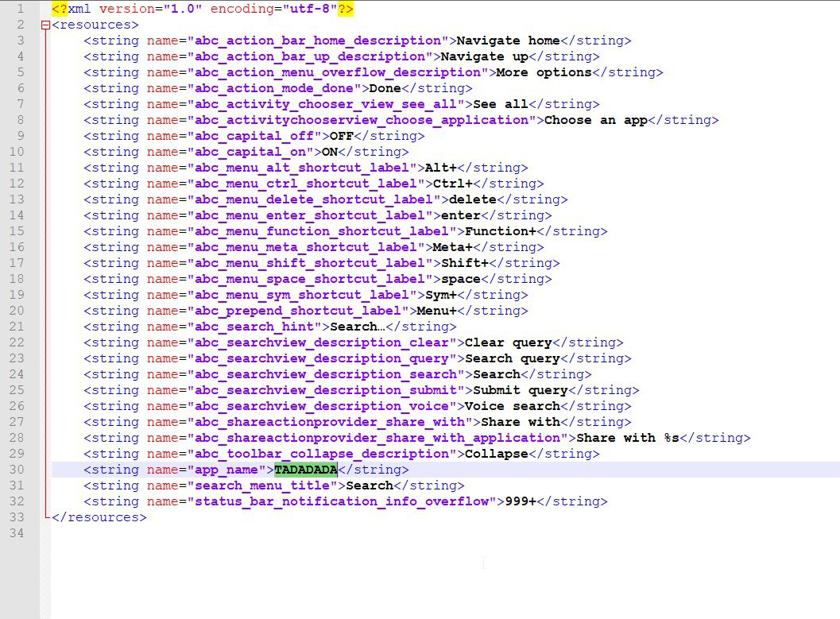Click the attribute value "abc_action_bar_home_description"
Screen dimensions: 840x619
(x=318, y=41)
